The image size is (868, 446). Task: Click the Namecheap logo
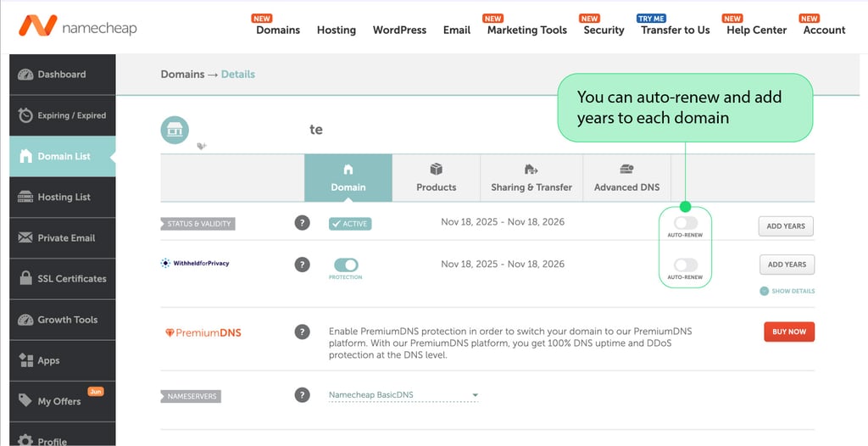pos(77,26)
